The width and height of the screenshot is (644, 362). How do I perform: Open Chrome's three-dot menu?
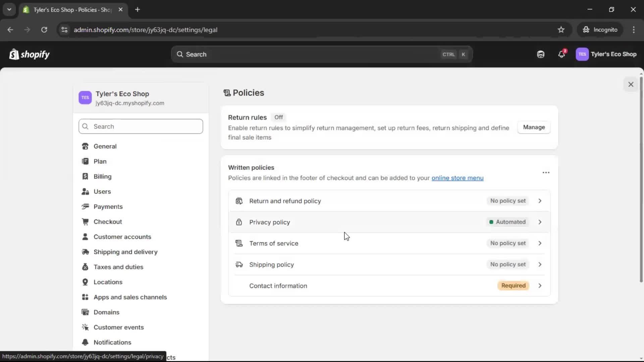click(x=634, y=30)
